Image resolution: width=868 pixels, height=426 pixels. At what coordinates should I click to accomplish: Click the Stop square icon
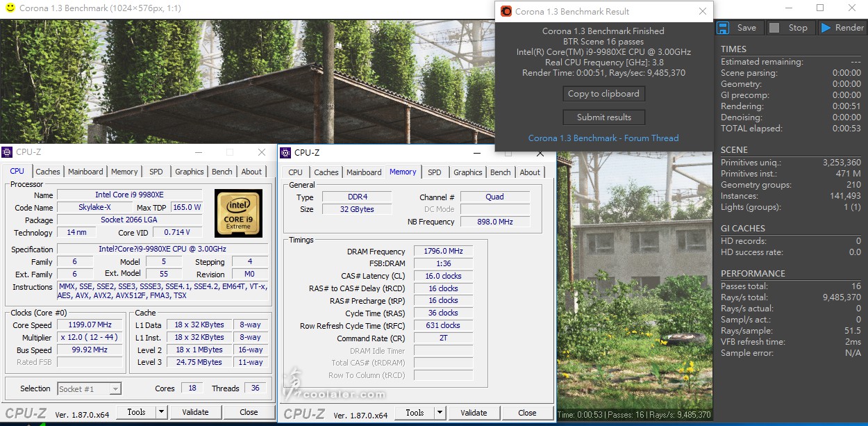click(x=774, y=28)
